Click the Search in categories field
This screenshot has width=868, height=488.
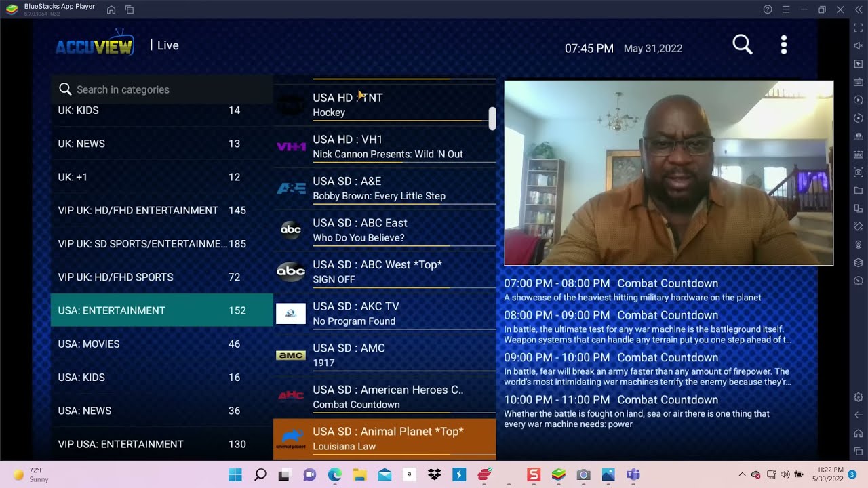161,89
